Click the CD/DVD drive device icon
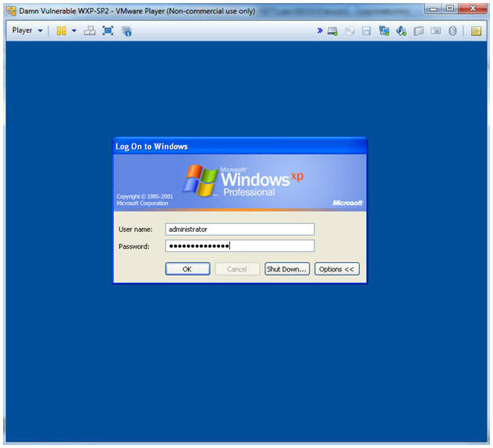This screenshot has height=448, width=493. (x=349, y=31)
